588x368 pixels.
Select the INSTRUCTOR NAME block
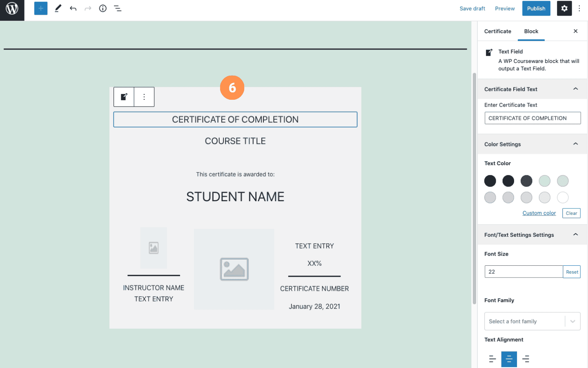(x=154, y=288)
